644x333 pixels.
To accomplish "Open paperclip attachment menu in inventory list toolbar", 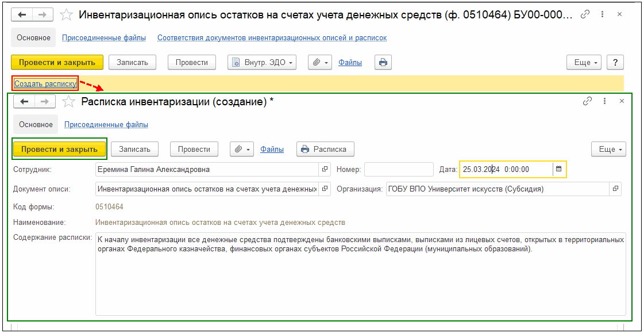I will click(321, 63).
